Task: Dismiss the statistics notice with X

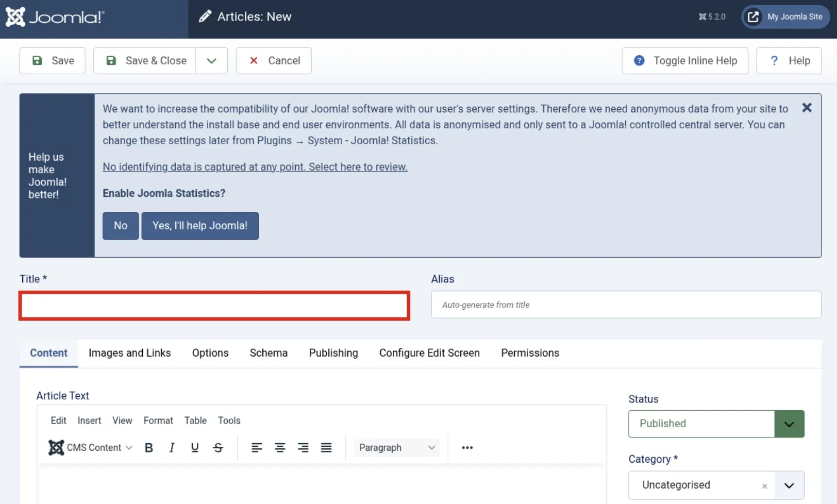Action: [x=807, y=107]
